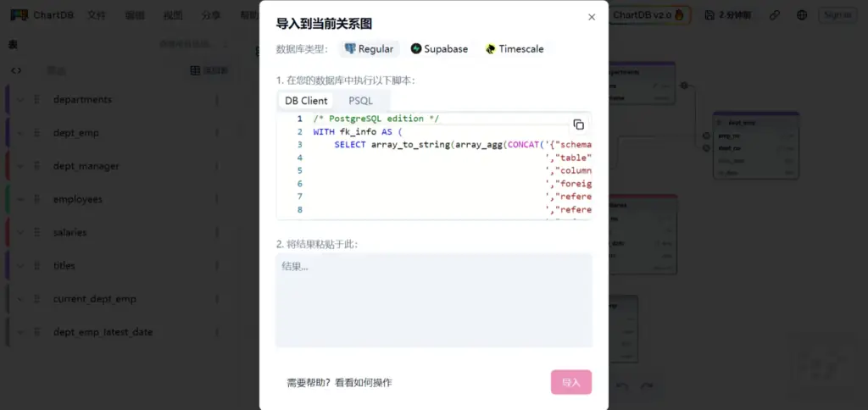This screenshot has width=868, height=410.
Task: Select departments table name in sidebar
Action: (x=82, y=100)
